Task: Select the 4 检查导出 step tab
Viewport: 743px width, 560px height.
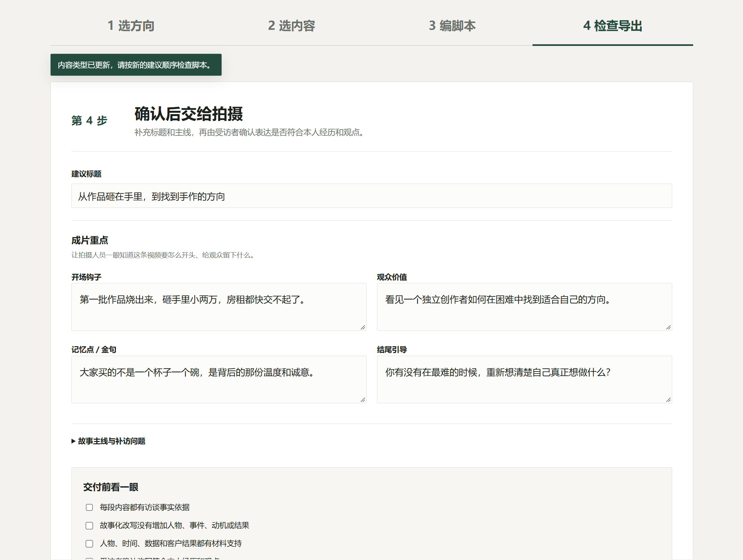Action: (x=612, y=26)
